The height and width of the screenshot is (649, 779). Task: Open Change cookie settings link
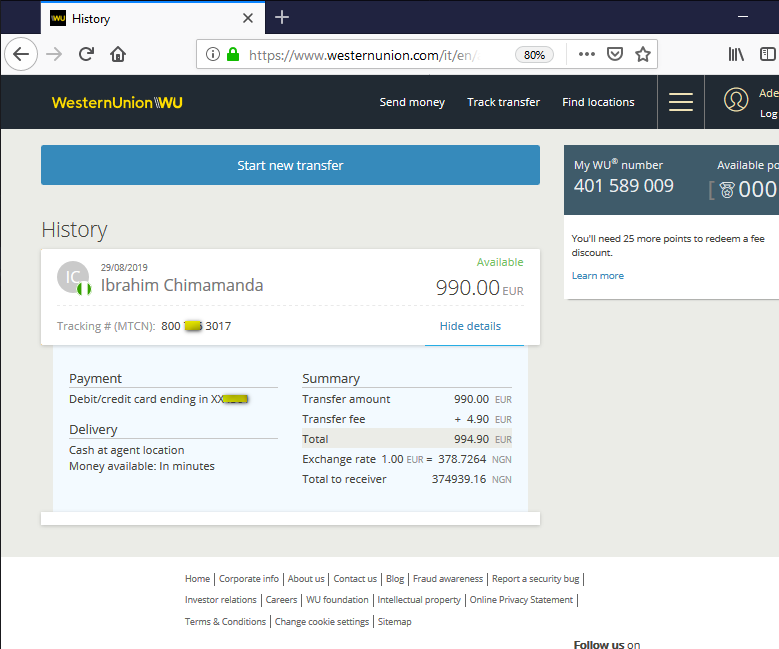[x=322, y=622]
